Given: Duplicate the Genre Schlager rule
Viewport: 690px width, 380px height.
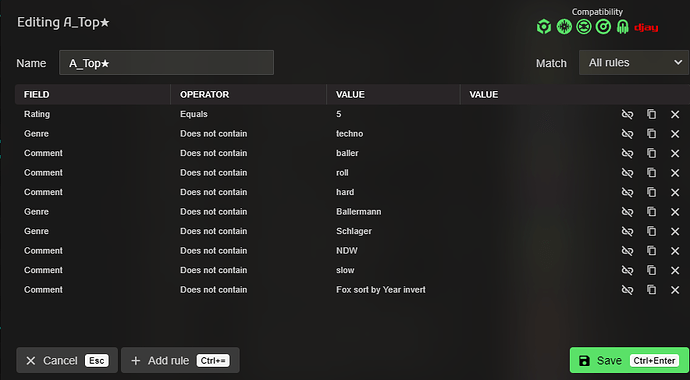Looking at the screenshot, I should 651,231.
